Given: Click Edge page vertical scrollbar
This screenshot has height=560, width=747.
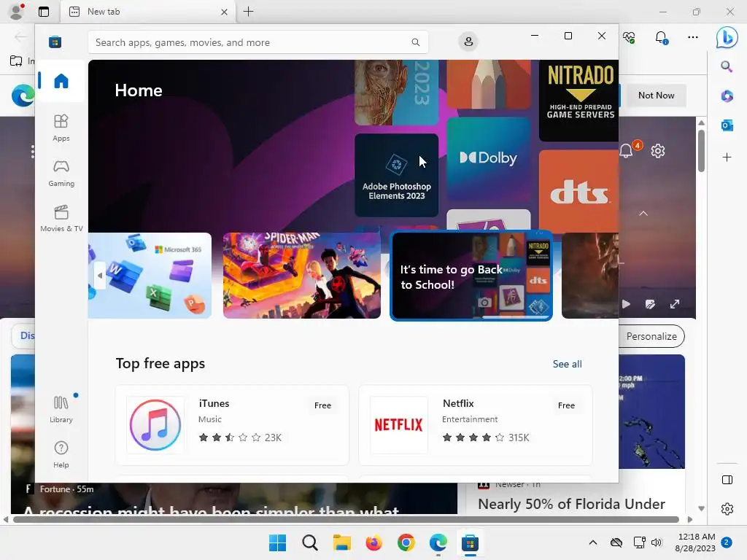Looking at the screenshot, I should 701,150.
